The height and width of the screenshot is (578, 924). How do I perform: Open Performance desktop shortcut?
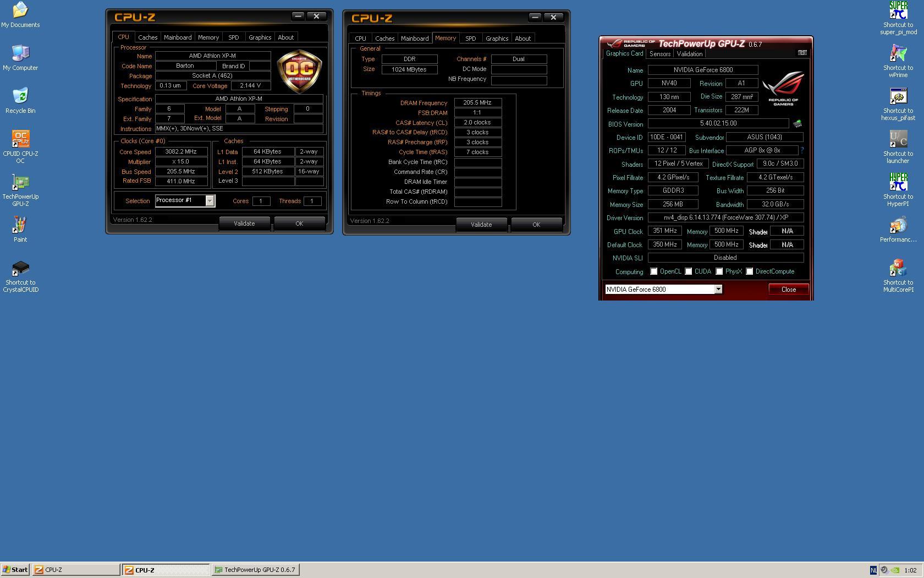click(898, 229)
